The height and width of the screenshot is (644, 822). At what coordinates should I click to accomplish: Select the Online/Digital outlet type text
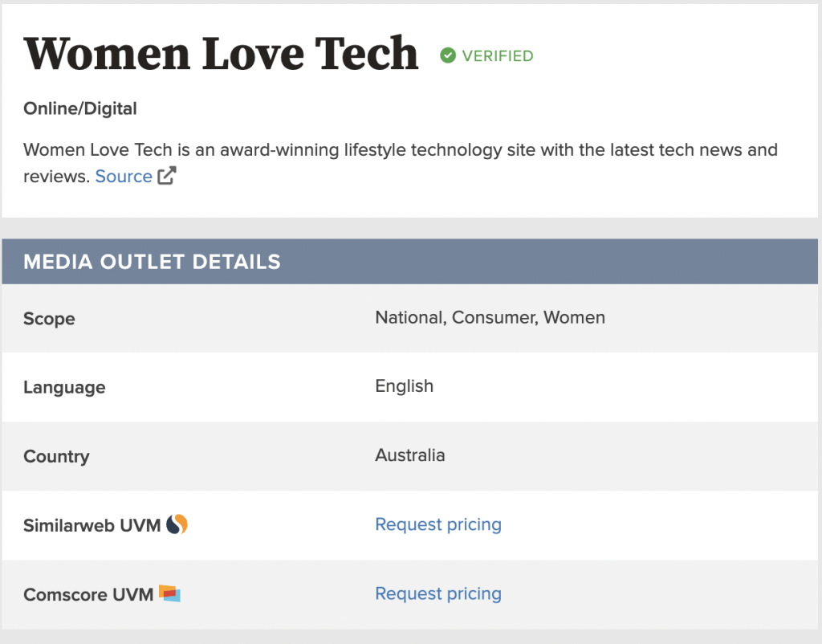[80, 108]
